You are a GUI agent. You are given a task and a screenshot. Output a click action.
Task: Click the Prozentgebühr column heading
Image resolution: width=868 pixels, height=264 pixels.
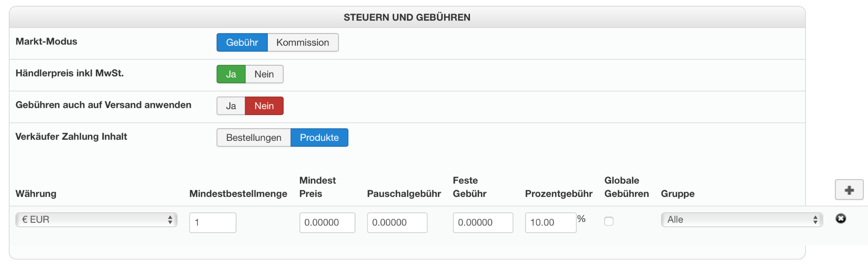coord(559,194)
